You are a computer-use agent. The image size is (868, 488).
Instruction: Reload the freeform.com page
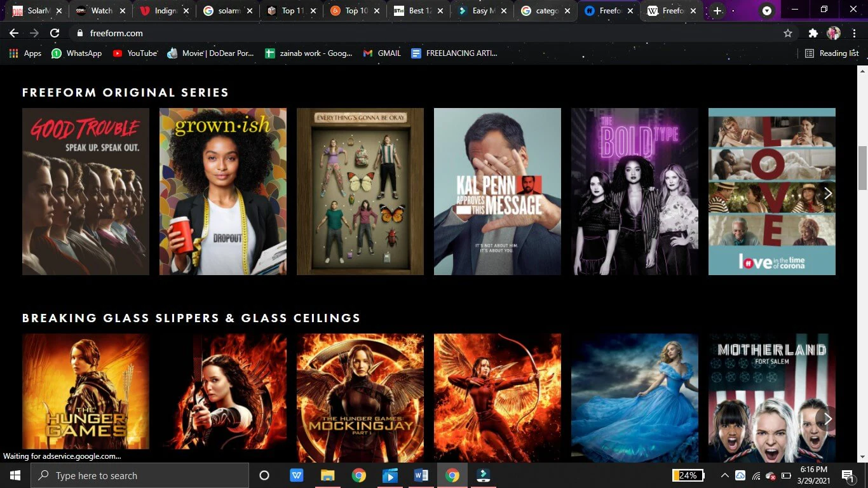coord(55,33)
